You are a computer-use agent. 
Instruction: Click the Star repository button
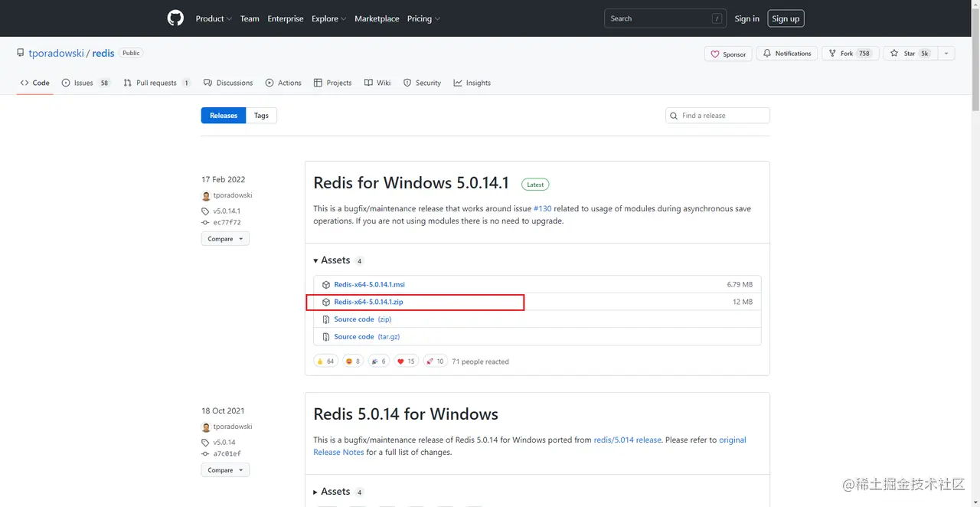coord(909,54)
